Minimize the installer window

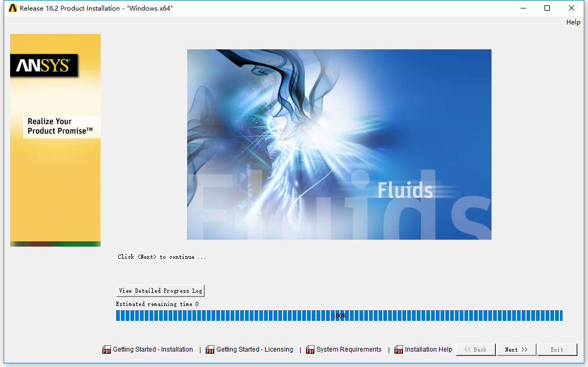[523, 8]
